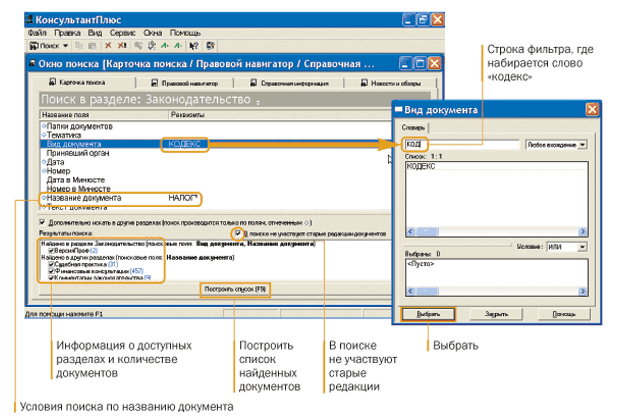Click the anchor-shaped toolbar icon

[x=151, y=46]
